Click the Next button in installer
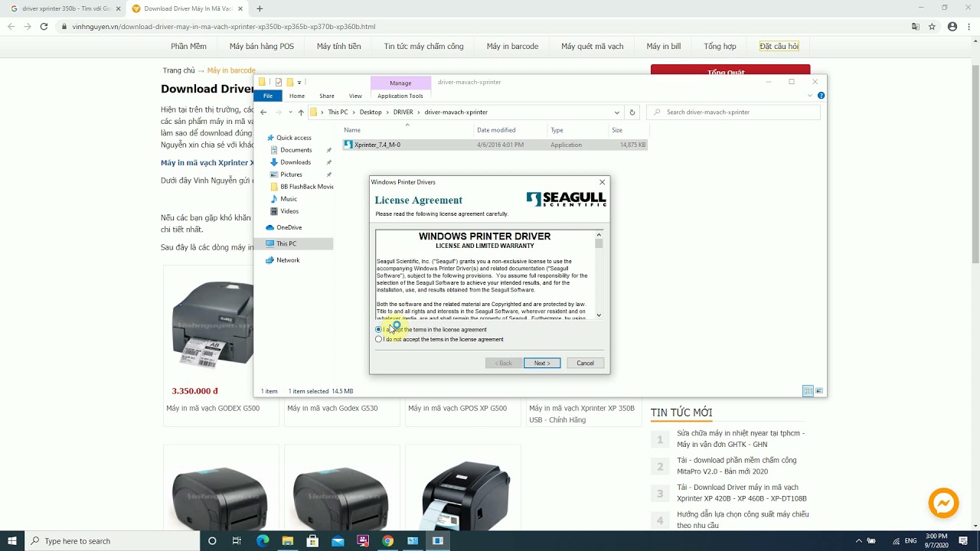Image resolution: width=980 pixels, height=551 pixels. pyautogui.click(x=542, y=363)
